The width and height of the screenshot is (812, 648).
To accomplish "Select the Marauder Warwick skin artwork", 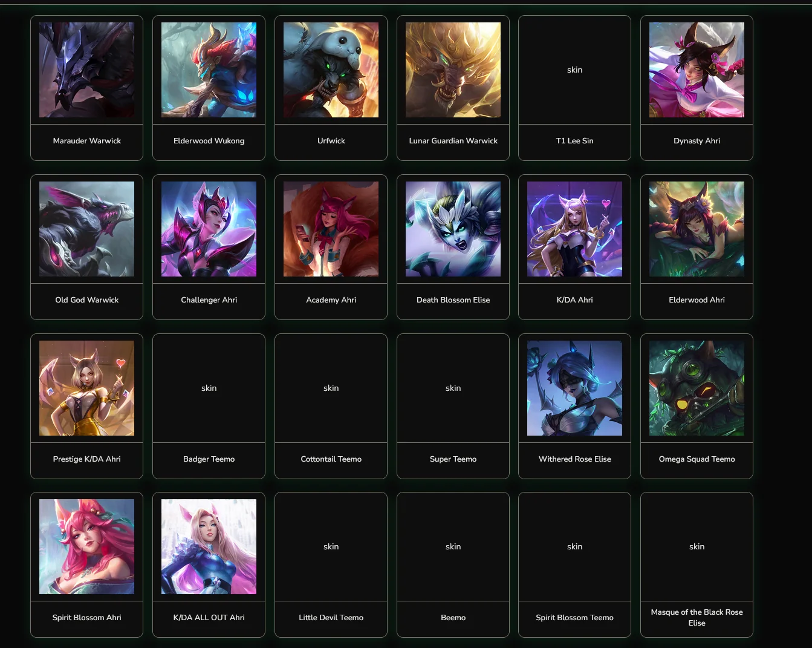I will coord(86,70).
